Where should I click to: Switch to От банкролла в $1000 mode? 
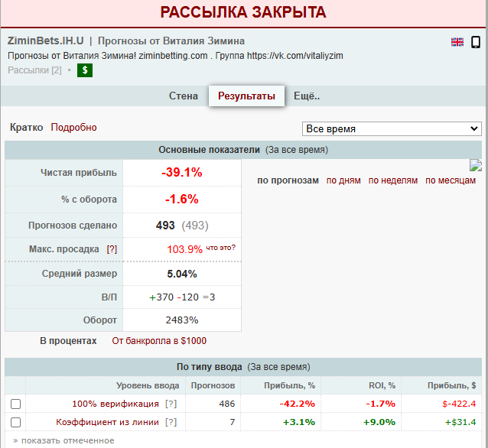tap(159, 341)
